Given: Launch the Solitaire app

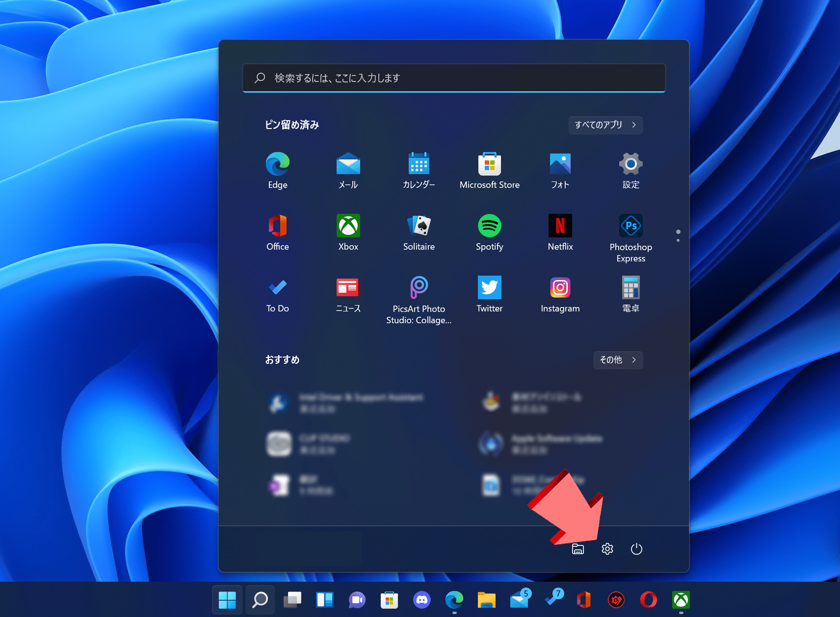Looking at the screenshot, I should [x=419, y=232].
